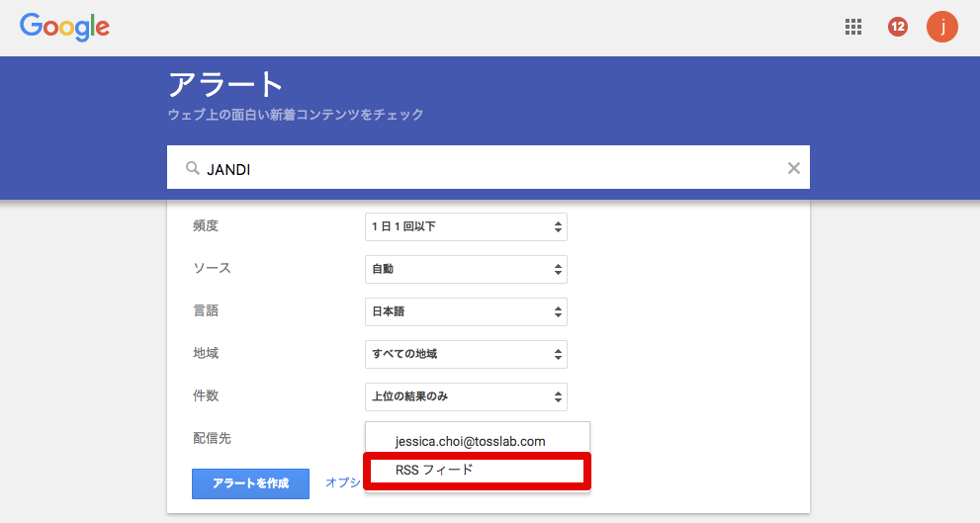Click the magnifier icon in the search box
This screenshot has width=980, height=523.
pos(193,168)
